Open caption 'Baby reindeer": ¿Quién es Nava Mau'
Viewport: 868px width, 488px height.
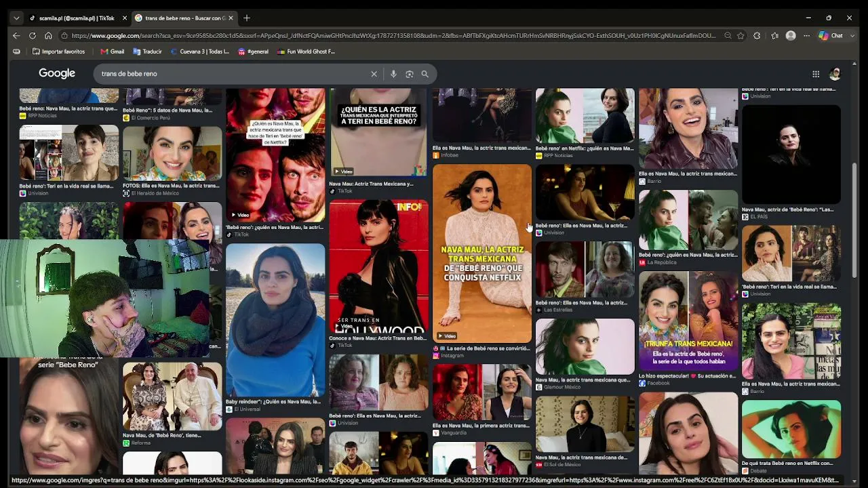[273, 401]
